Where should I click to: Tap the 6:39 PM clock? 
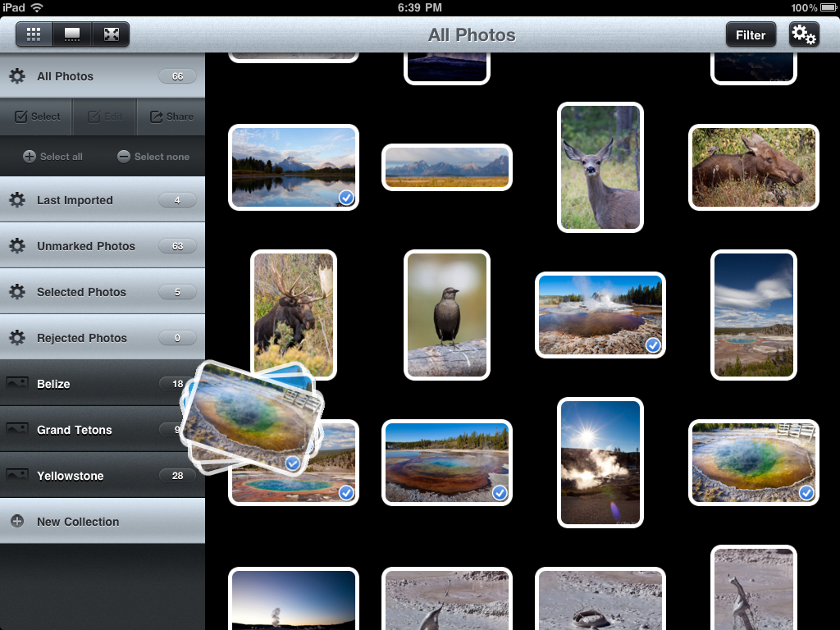click(x=419, y=7)
